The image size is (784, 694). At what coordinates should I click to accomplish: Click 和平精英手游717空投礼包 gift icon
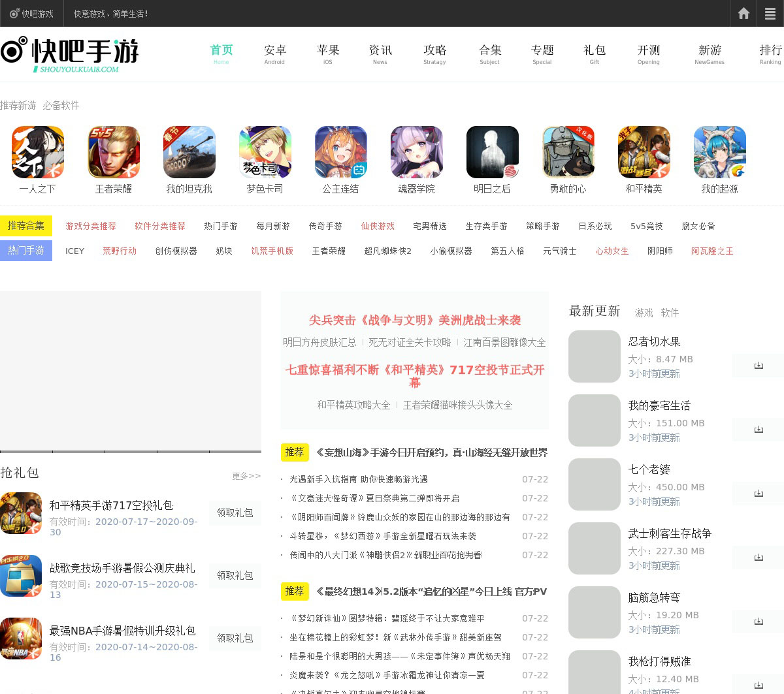point(21,513)
